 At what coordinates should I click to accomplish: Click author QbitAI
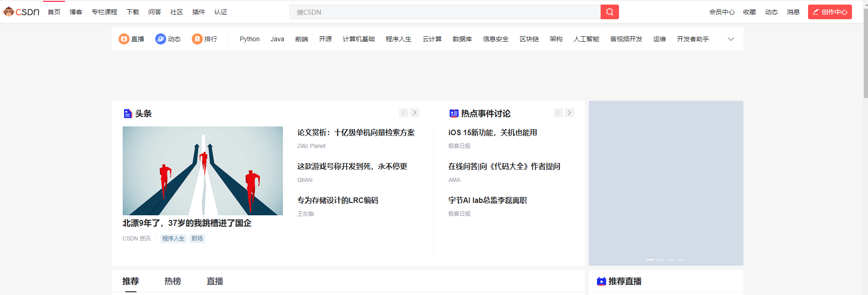(305, 180)
